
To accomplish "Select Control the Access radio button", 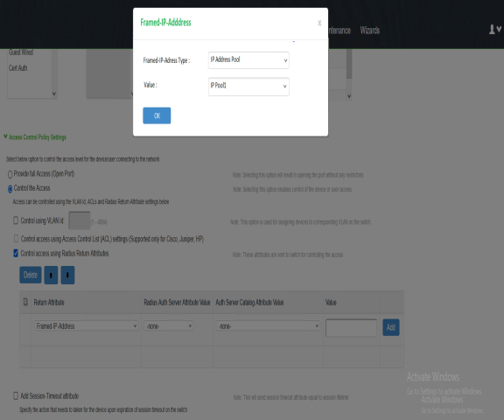I will [x=10, y=189].
